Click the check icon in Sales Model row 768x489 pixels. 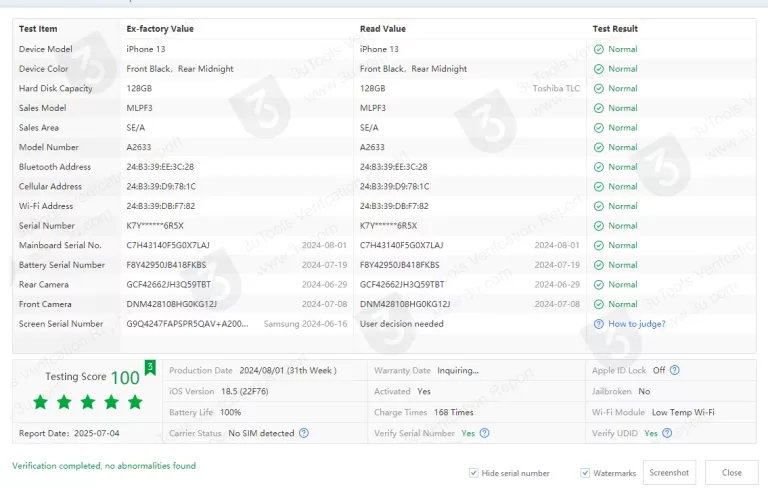pos(599,108)
